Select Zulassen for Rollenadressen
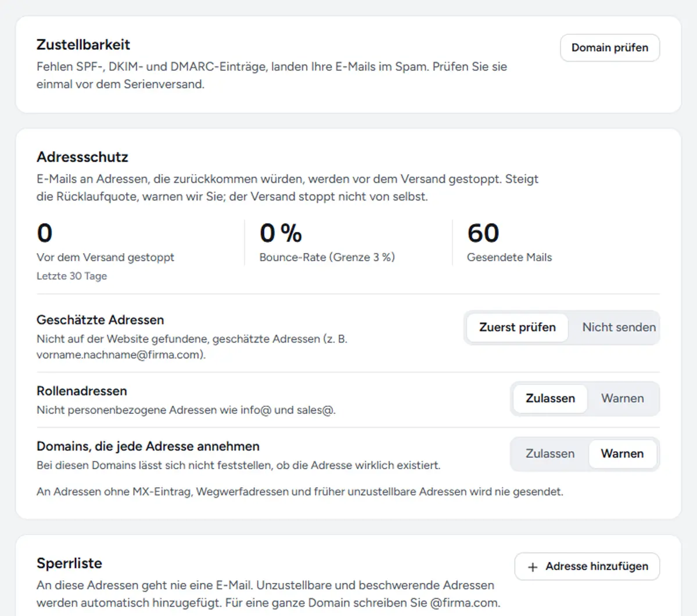The image size is (697, 616). pos(550,398)
